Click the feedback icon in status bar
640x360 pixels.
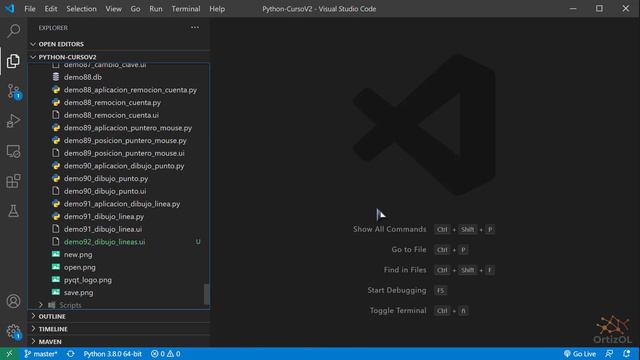pyautogui.click(x=609, y=354)
